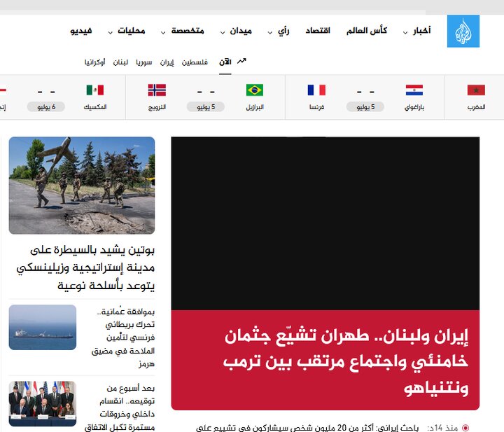Click the live red dot icon beside منذ 14د
The height and width of the screenshot is (432, 504).
(x=465, y=428)
